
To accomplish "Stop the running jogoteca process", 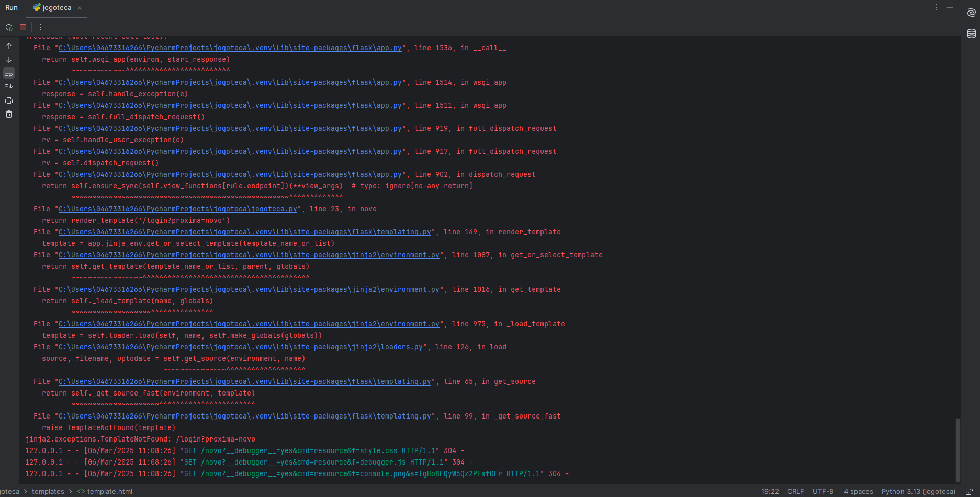I will pos(23,27).
